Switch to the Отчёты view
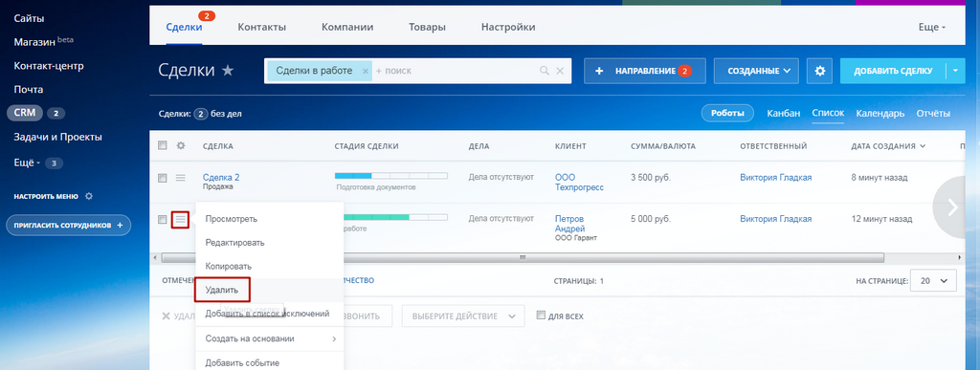Image resolution: width=980 pixels, height=370 pixels. (933, 114)
